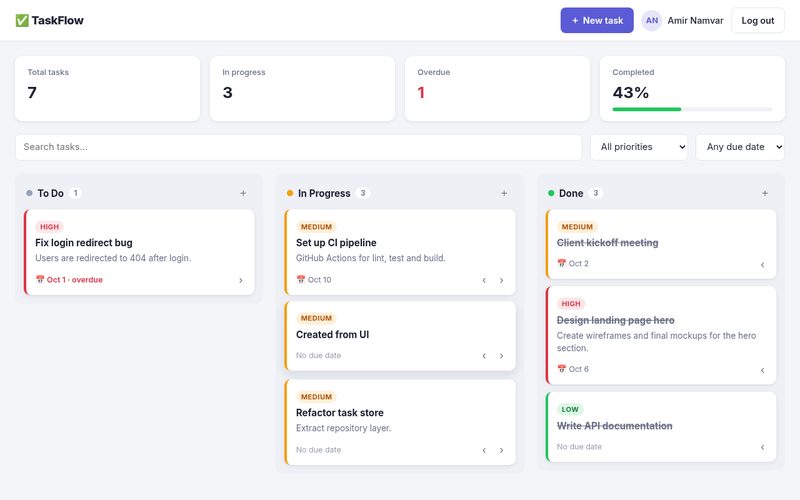The height and width of the screenshot is (500, 800).
Task: Move Design landing page hero back arrow
Action: tap(762, 370)
